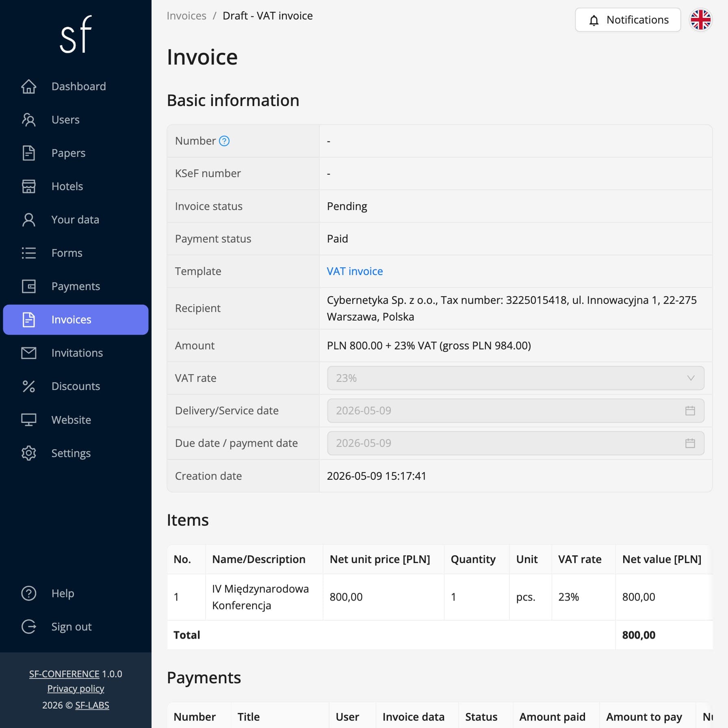Click the bold Total value '800,00'
Image resolution: width=728 pixels, height=728 pixels.
[x=639, y=635]
